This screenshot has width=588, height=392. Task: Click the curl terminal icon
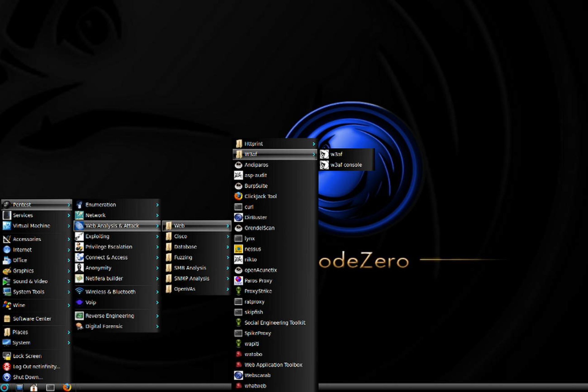(238, 207)
